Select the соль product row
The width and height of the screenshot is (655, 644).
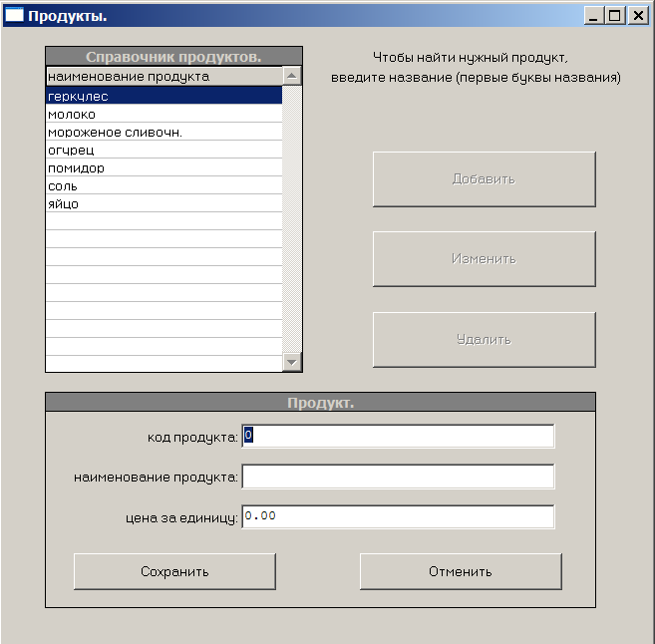[x=164, y=185]
